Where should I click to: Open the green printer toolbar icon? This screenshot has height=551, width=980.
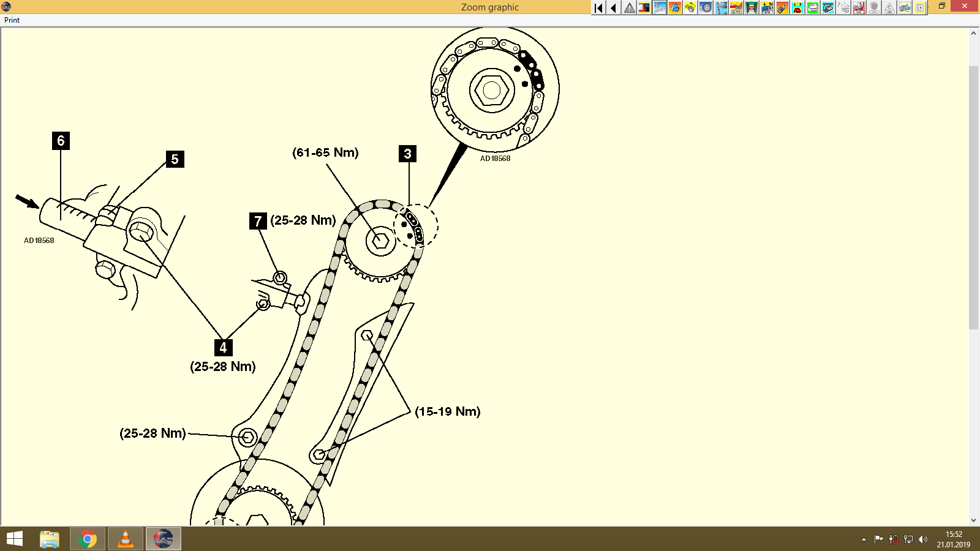(x=813, y=8)
